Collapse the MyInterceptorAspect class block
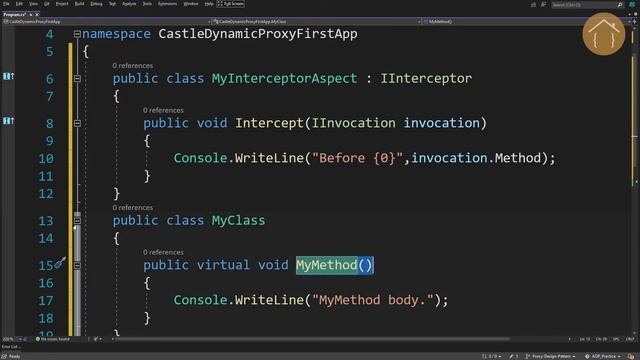 [77, 78]
